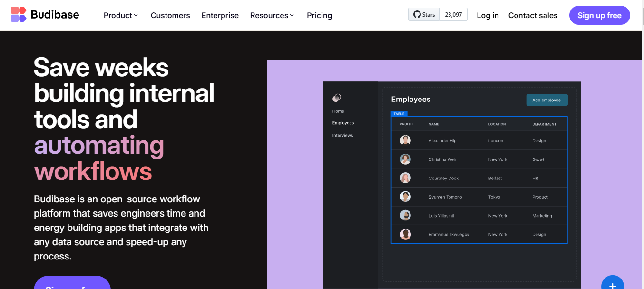The height and width of the screenshot is (289, 644).
Task: Click the name Christina Weir
Action: 442,159
